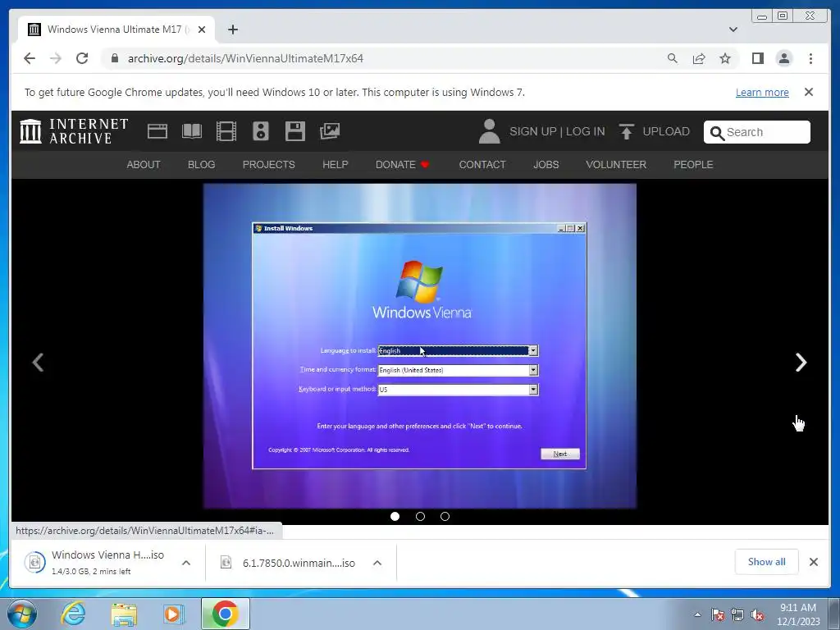Go back to previous page in Chrome
Screen dimensions: 840x630
[30, 58]
